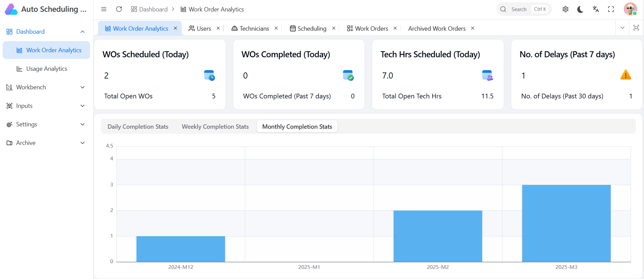Expand the Inputs sidebar section
Screen dimensions: 644x279
(x=46, y=106)
